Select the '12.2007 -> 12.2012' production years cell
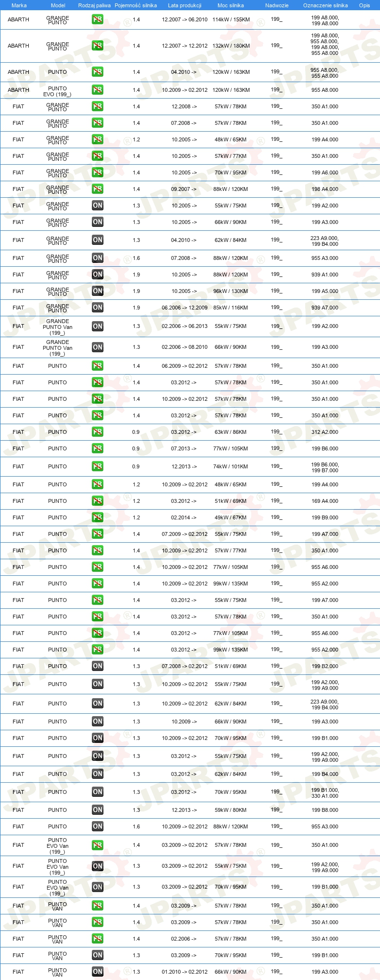 click(x=185, y=46)
